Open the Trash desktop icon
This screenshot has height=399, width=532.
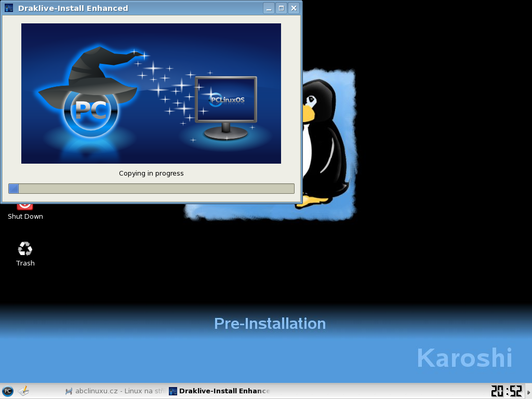(x=25, y=249)
